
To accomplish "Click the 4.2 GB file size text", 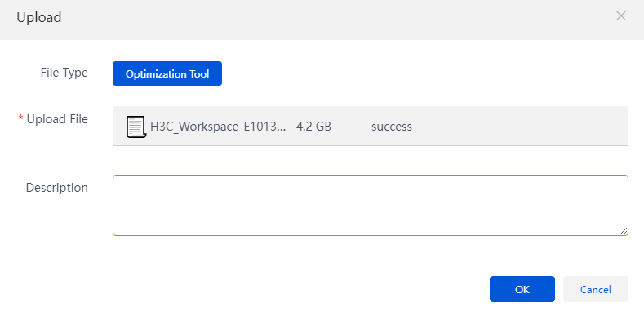I will 313,127.
